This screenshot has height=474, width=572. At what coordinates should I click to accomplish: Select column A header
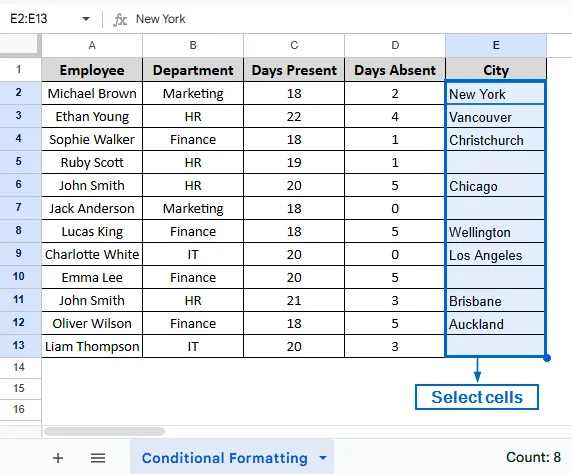pos(92,45)
